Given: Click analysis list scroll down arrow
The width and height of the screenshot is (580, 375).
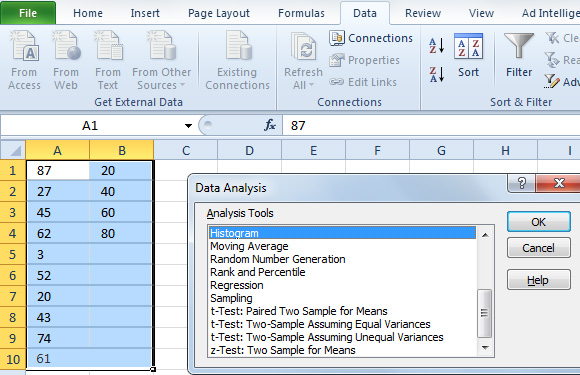Looking at the screenshot, I should (485, 348).
